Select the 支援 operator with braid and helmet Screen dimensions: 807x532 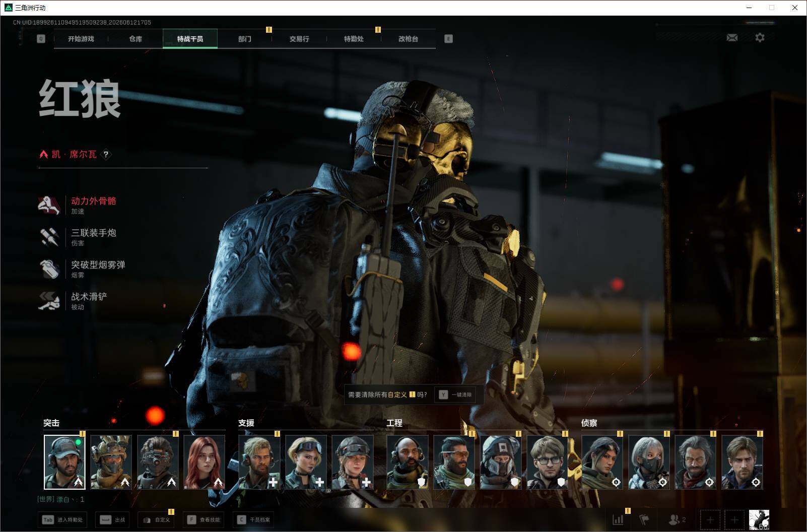[x=353, y=462]
